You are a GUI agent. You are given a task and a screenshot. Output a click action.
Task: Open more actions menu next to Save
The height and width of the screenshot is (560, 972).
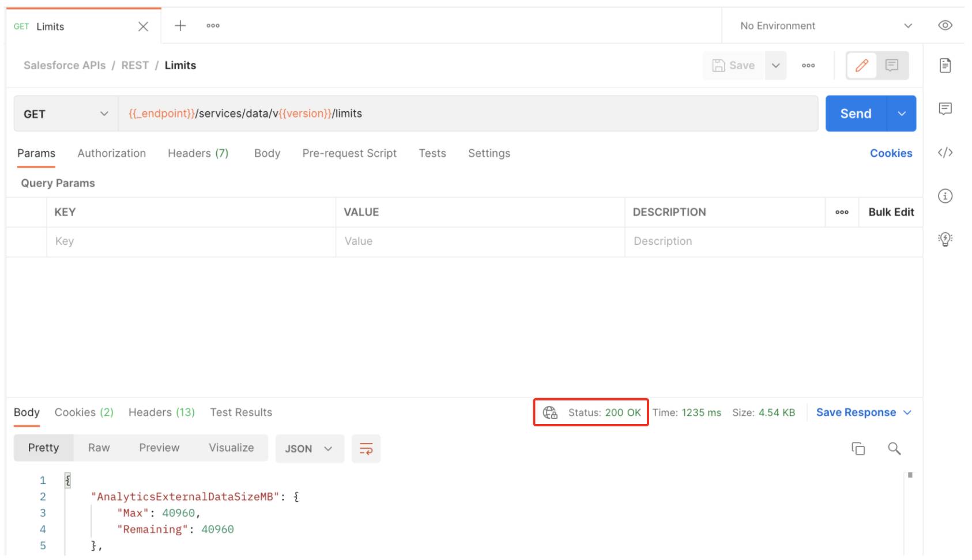808,66
